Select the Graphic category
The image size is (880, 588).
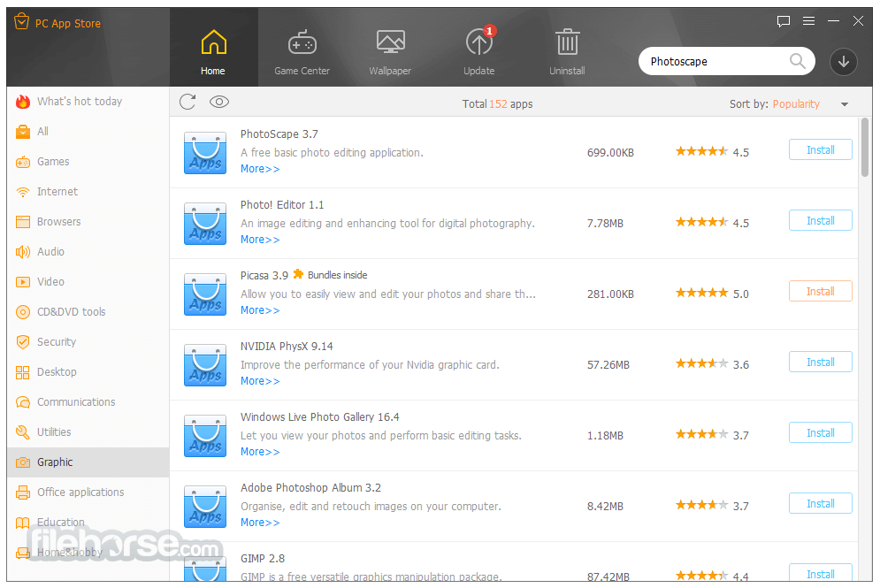tap(55, 462)
